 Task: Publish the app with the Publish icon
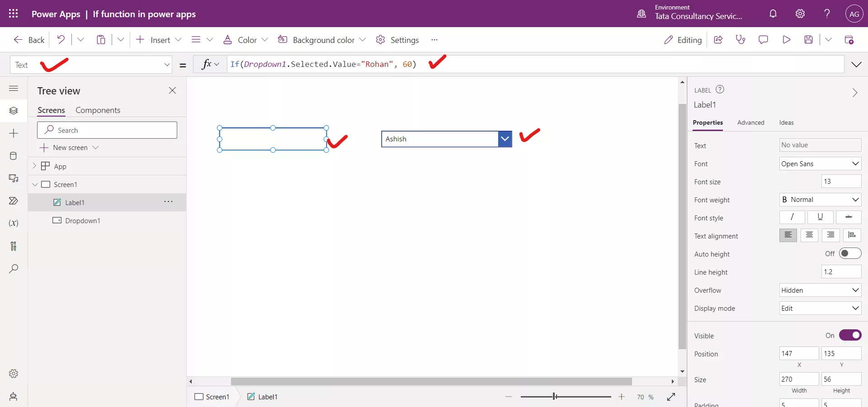(x=850, y=40)
